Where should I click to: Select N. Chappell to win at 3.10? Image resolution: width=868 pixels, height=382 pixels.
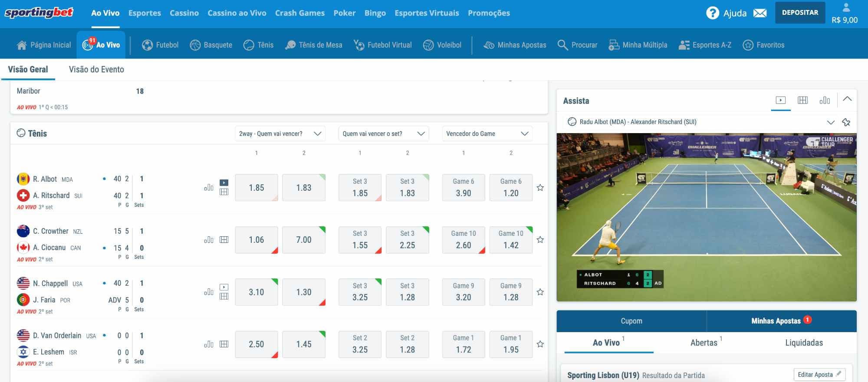256,292
